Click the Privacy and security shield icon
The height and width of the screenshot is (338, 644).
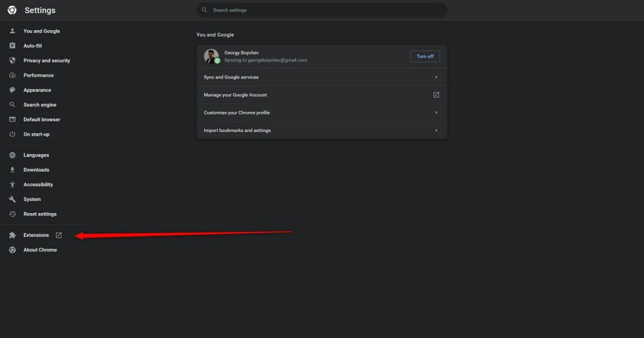13,60
